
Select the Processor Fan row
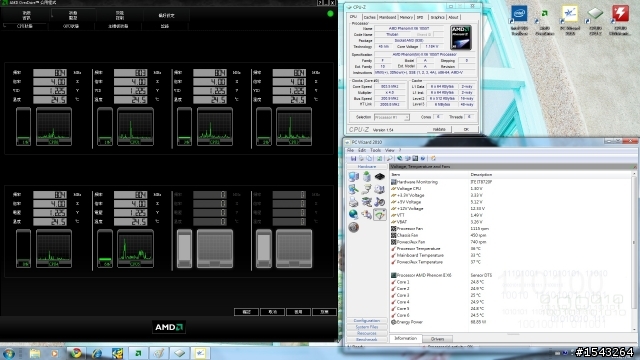[511, 229]
